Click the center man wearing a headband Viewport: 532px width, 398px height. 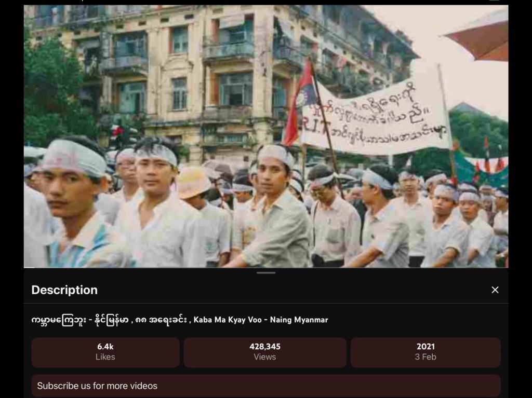275,208
